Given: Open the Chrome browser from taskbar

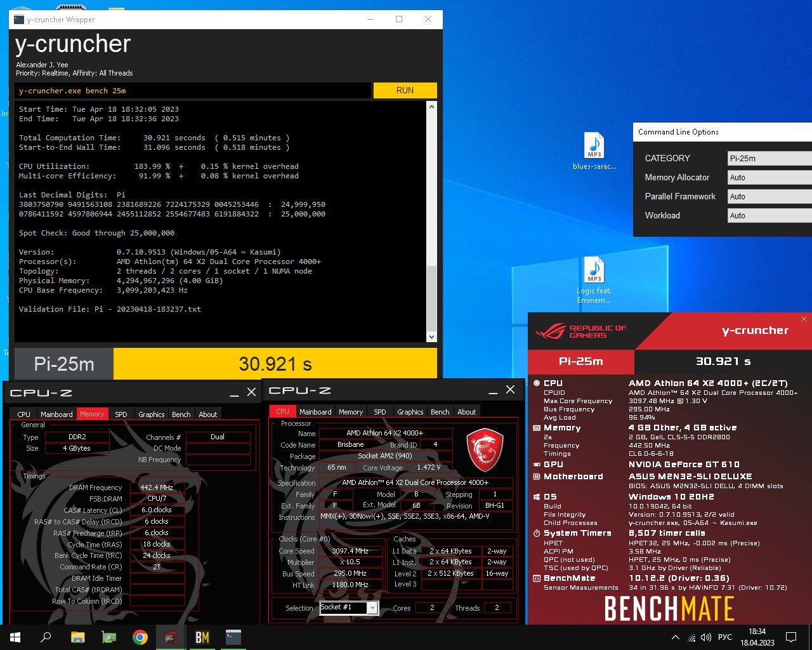Looking at the screenshot, I should tap(140, 637).
